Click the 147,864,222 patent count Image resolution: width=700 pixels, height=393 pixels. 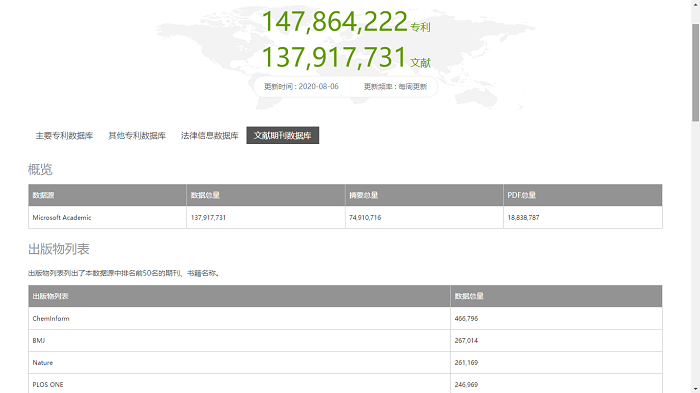click(334, 21)
